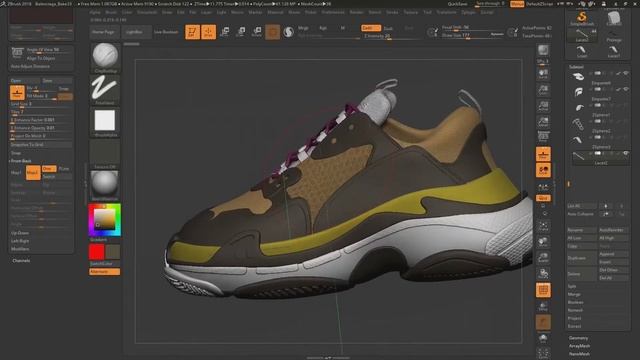This screenshot has width=640, height=360.
Task: Open the Light menu
Action: [x=222, y=12]
